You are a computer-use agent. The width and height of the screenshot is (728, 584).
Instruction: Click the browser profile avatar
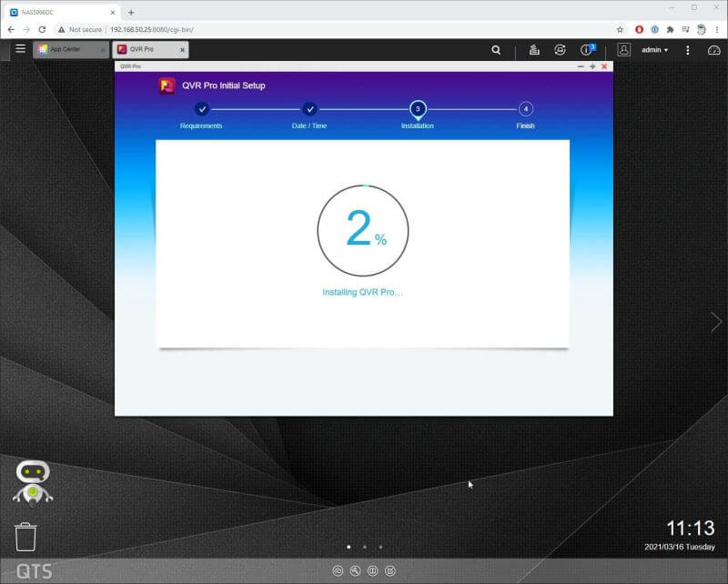click(702, 29)
